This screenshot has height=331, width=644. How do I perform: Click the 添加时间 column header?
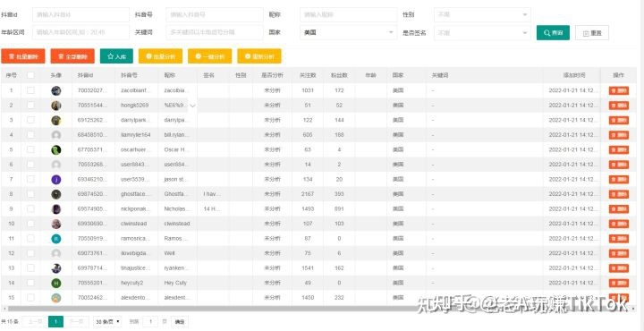[x=574, y=75]
